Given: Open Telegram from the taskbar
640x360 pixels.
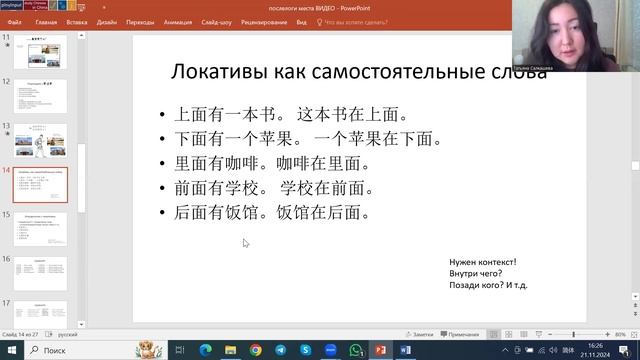Looking at the screenshot, I should [280, 350].
